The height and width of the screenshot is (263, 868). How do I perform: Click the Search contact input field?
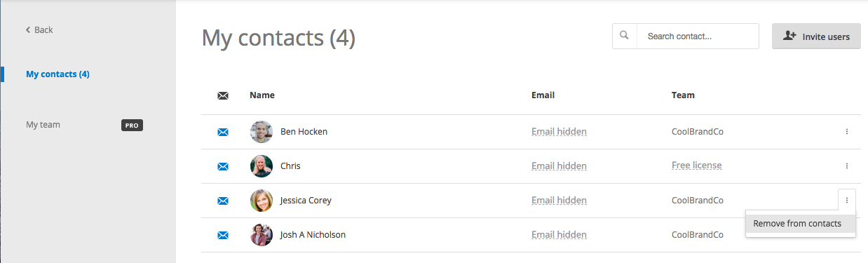698,36
